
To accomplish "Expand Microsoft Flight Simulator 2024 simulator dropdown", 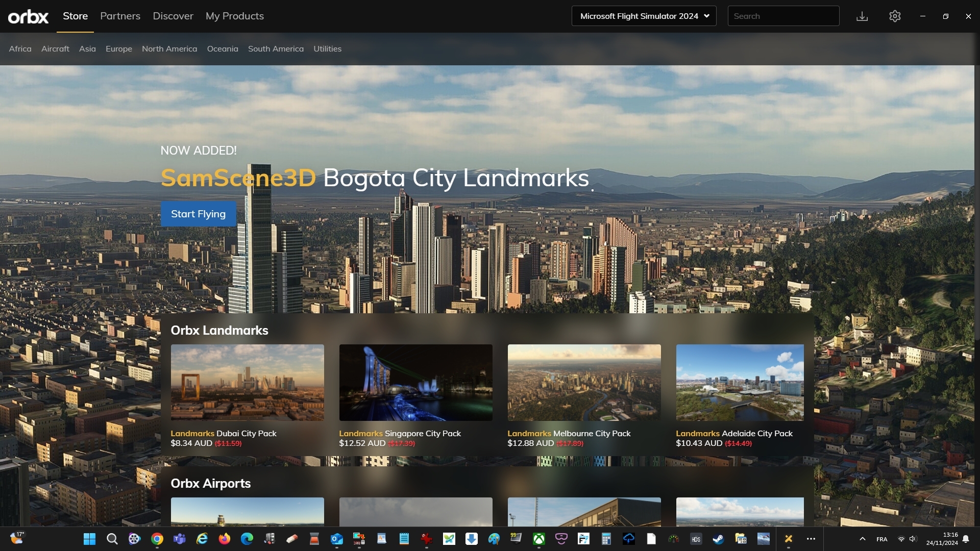I will point(644,16).
